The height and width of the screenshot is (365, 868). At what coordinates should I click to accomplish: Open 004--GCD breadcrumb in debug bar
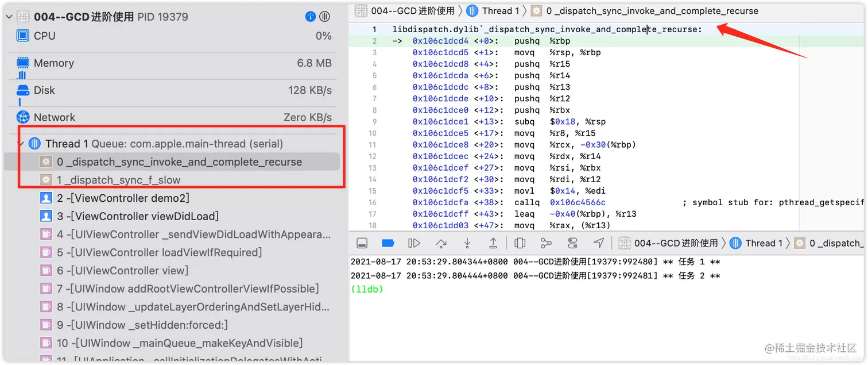668,243
